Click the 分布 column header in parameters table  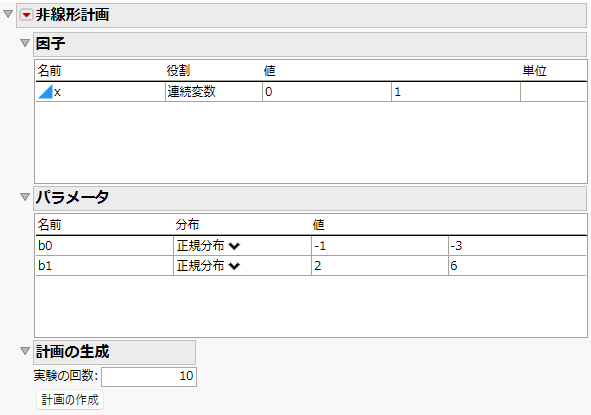[x=187, y=225]
